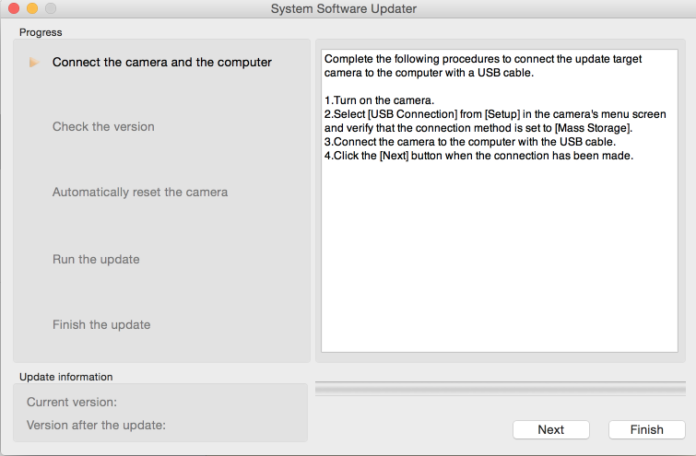The image size is (696, 456).
Task: Click the 'Progress' section heading
Action: click(x=40, y=31)
